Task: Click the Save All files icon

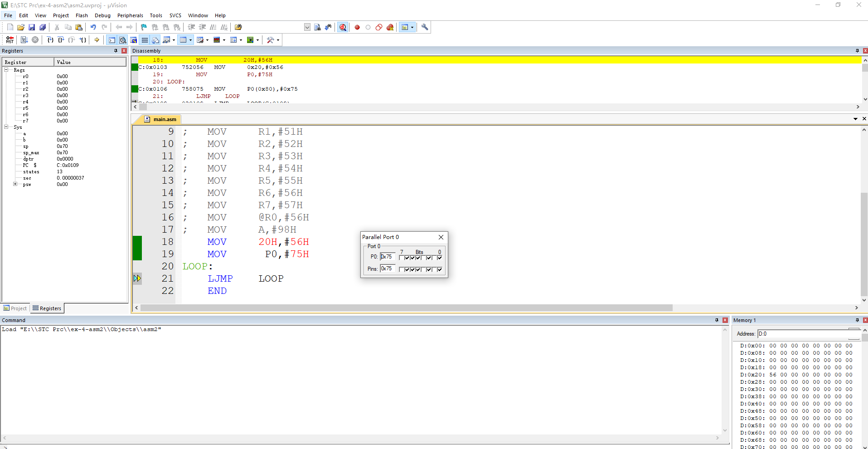Action: click(x=43, y=27)
